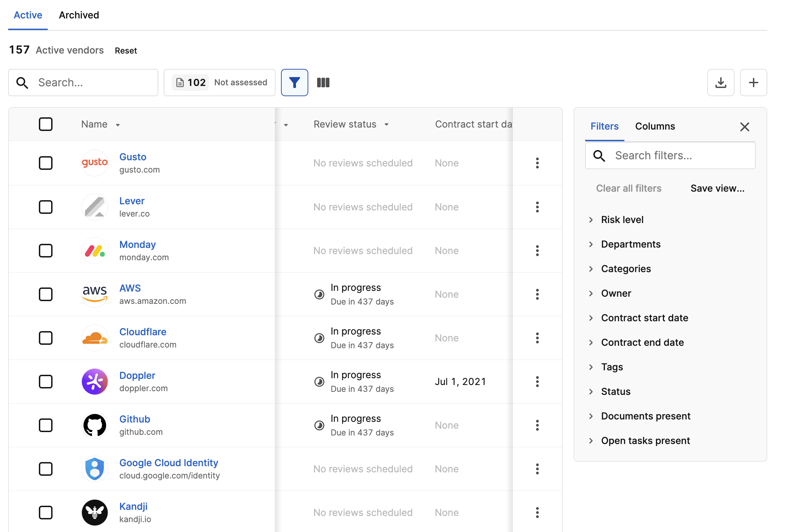Check the Google Cloud Identity row checkbox
This screenshot has height=532, width=785.
pos(46,469)
